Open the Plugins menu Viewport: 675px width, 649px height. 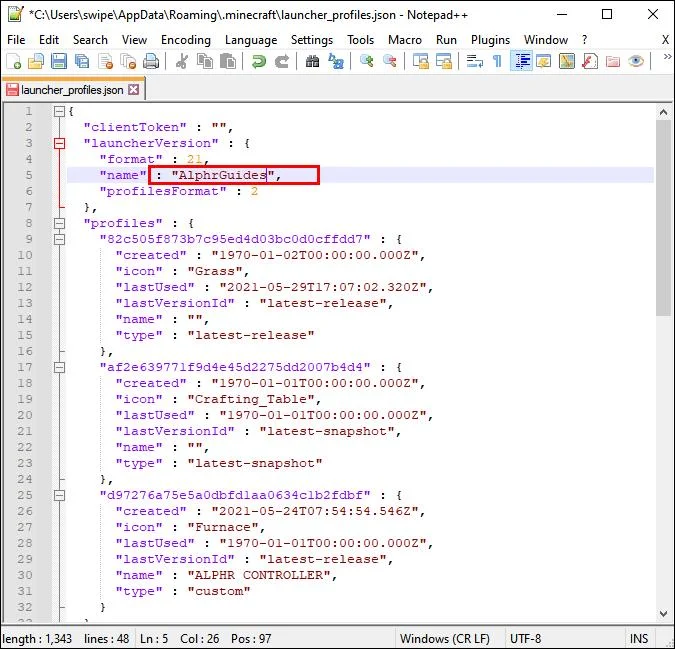pos(490,40)
